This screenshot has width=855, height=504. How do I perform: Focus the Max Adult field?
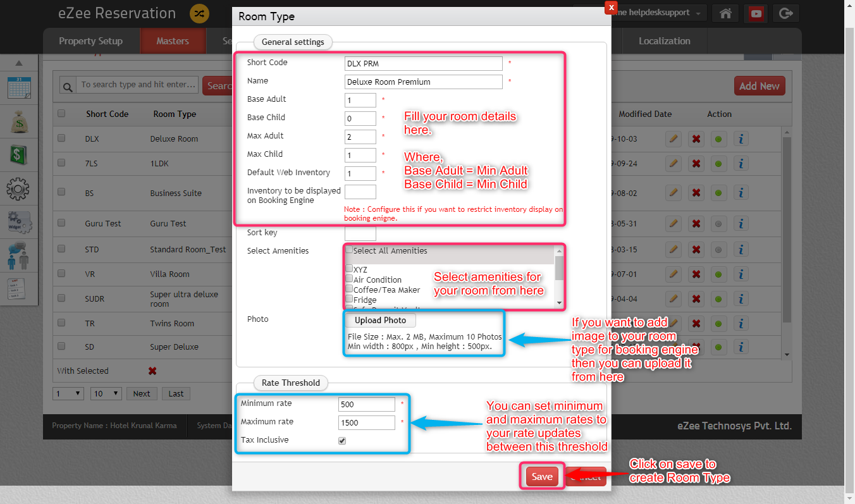[360, 137]
